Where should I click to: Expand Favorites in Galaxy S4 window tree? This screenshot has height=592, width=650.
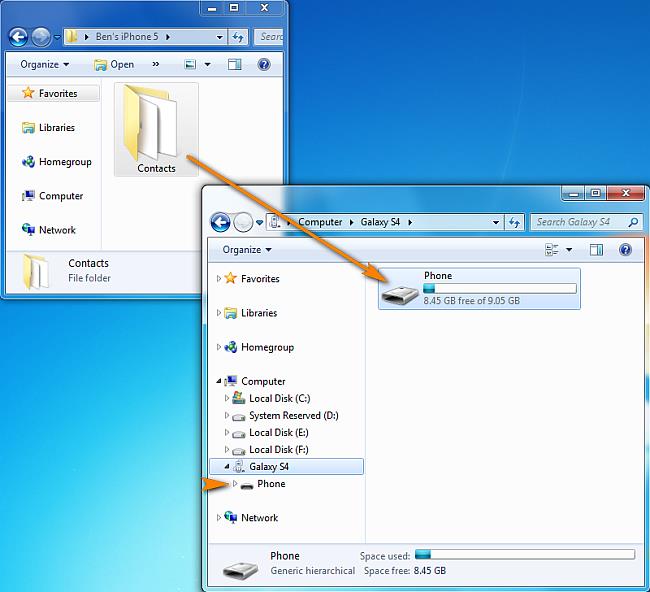click(x=218, y=279)
